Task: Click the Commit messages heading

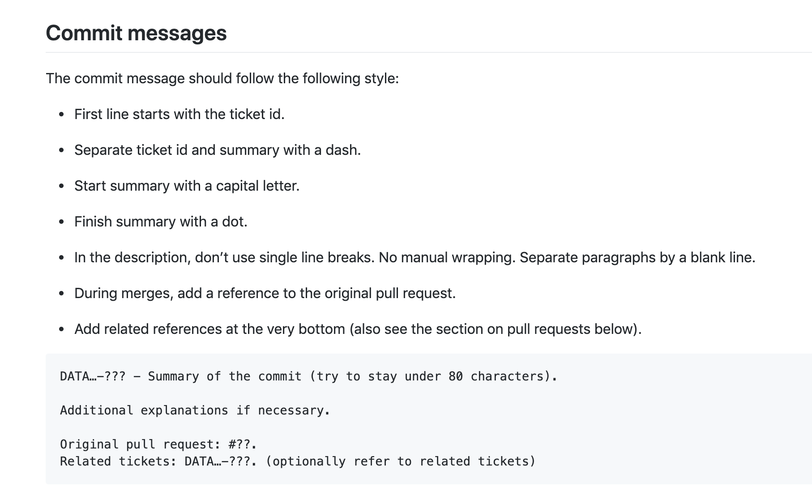Action: [x=136, y=33]
